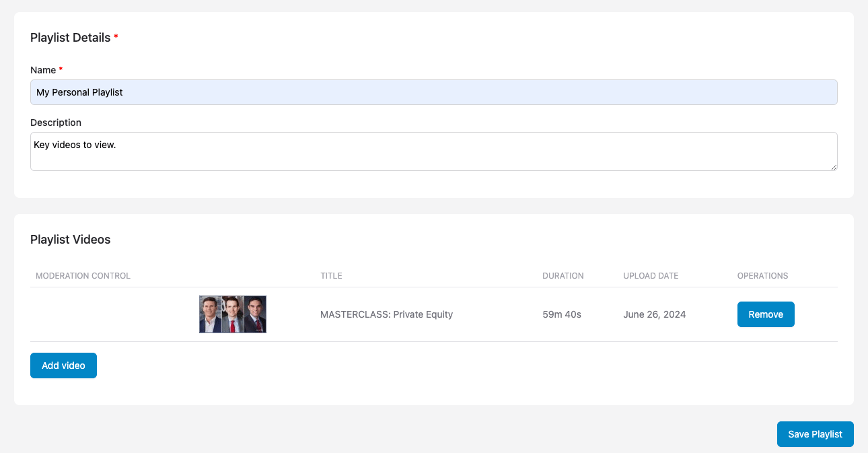
Task: Click the Name field label
Action: [43, 70]
